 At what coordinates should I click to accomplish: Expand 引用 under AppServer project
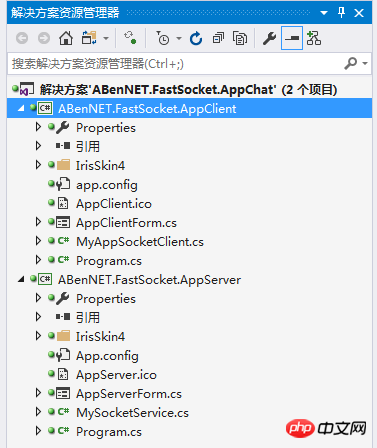pos(38,317)
